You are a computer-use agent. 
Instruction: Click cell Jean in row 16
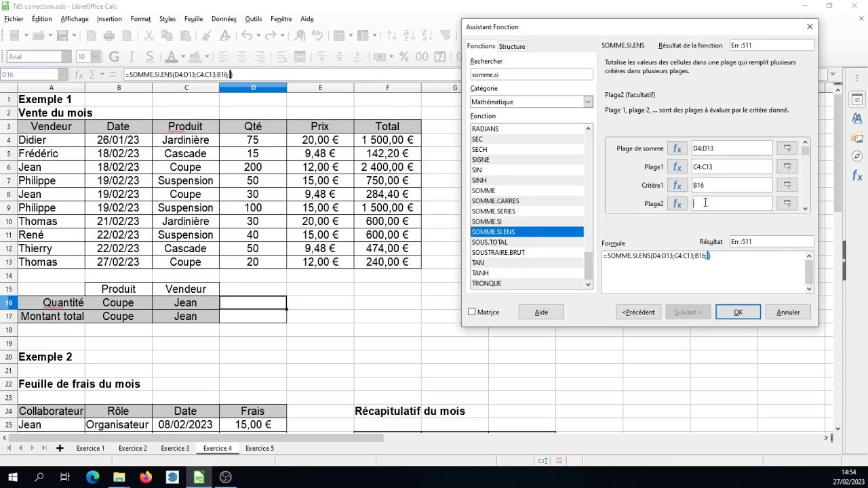click(x=186, y=303)
